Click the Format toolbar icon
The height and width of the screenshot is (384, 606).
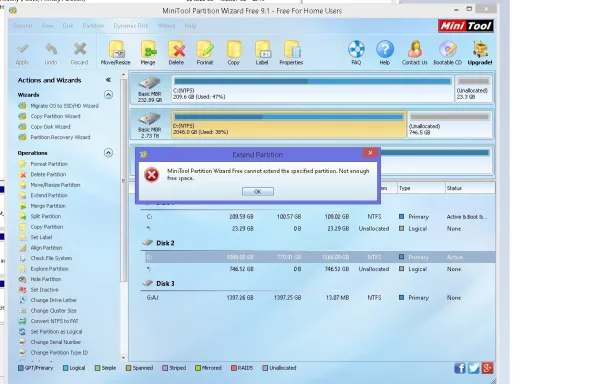click(205, 50)
